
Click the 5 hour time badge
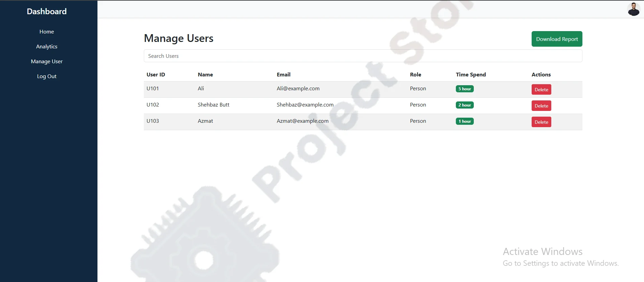pos(465,89)
